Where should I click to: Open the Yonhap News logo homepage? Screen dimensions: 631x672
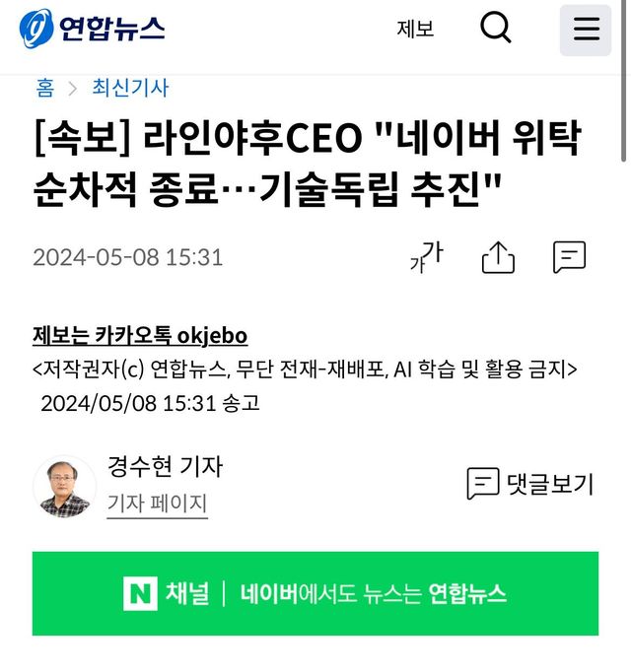(92, 29)
